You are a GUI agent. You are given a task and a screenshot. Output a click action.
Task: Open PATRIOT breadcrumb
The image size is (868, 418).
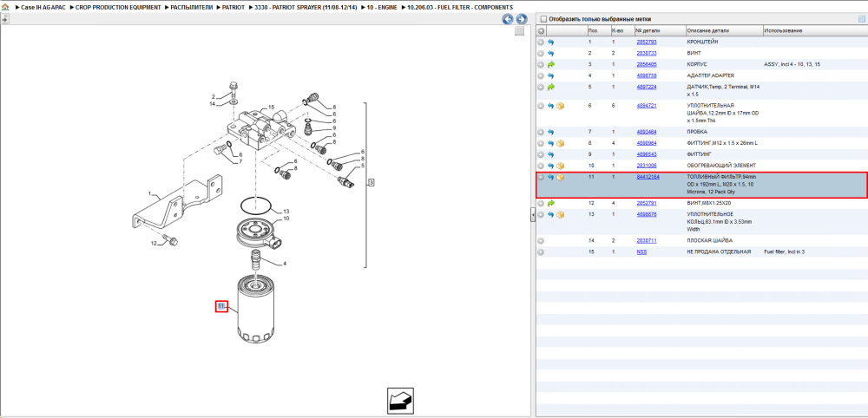tap(233, 7)
